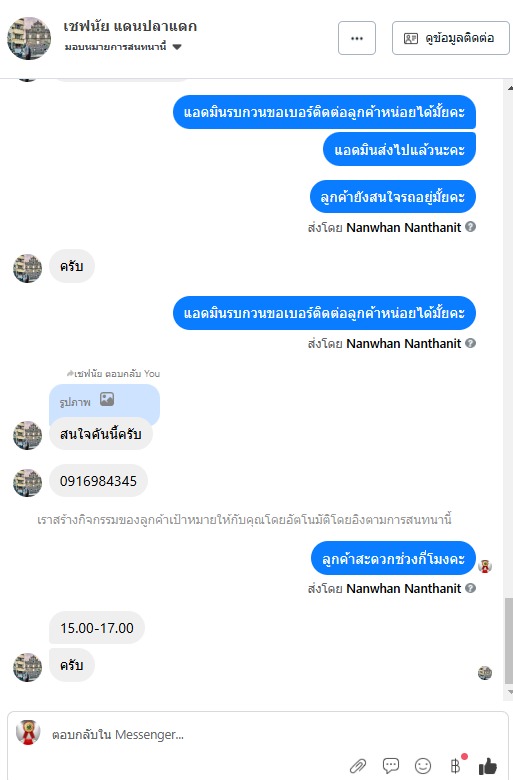Open the replied รูปภาพ image preview
Viewport: 513px width, 780px height.
coord(104,401)
